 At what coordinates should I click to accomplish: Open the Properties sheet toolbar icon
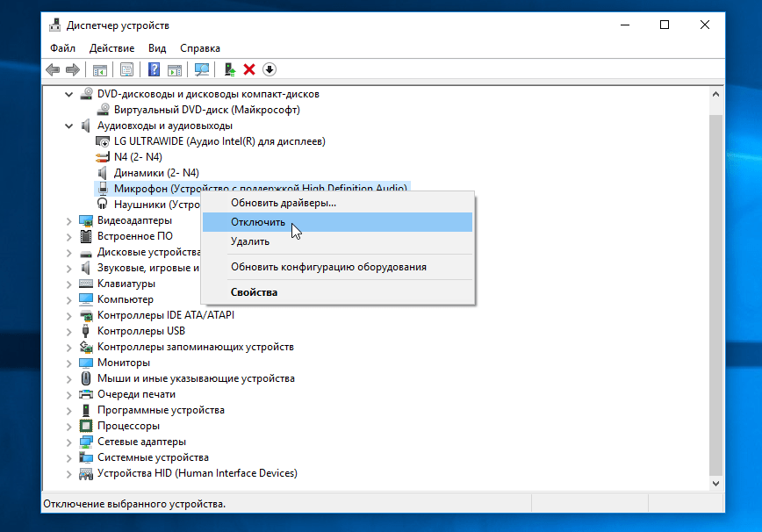pos(126,69)
